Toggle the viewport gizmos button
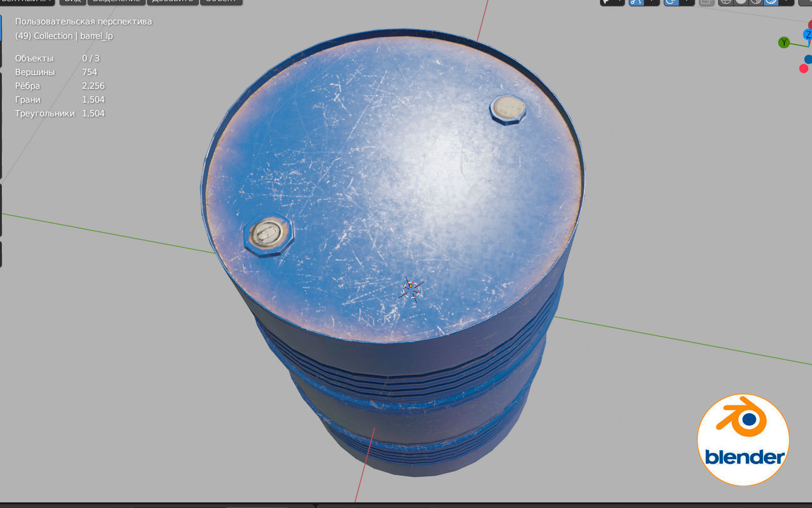 point(636,2)
